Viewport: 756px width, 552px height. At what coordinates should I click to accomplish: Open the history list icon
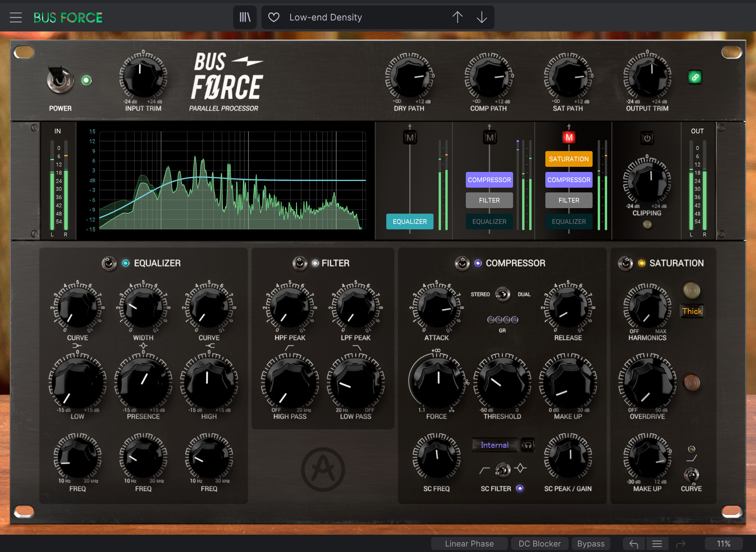(657, 544)
